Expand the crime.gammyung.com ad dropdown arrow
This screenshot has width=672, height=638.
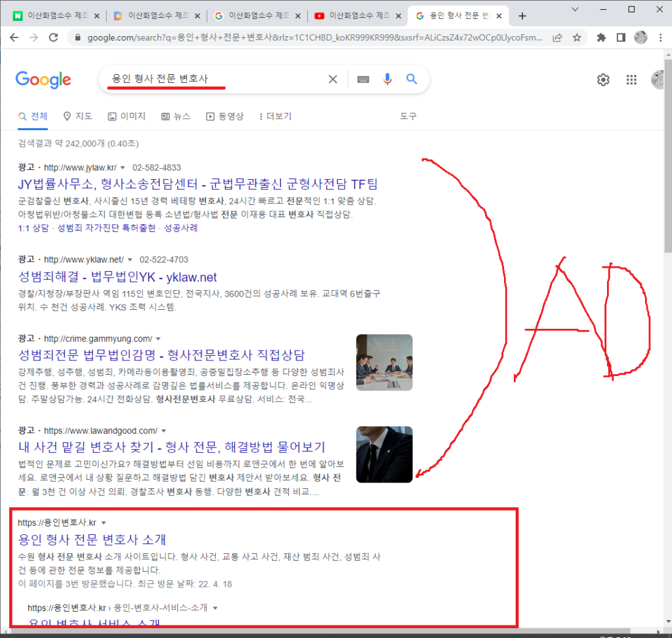coord(158,339)
